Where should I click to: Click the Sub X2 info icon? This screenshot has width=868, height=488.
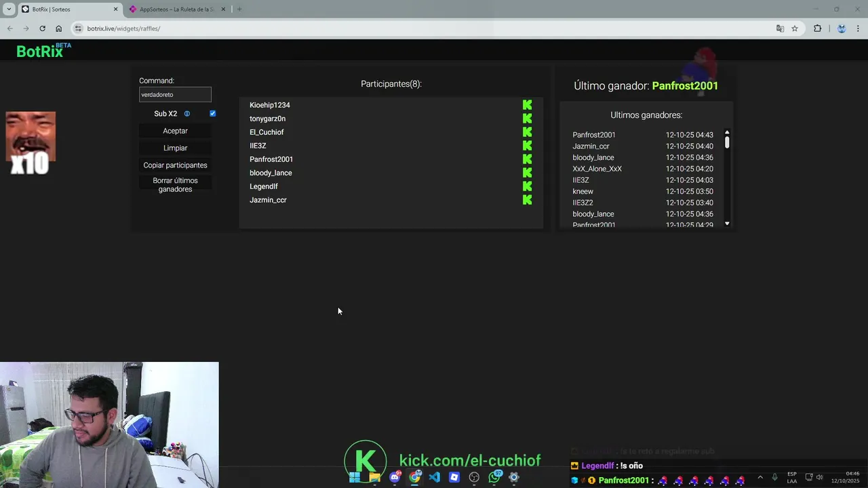click(x=187, y=114)
